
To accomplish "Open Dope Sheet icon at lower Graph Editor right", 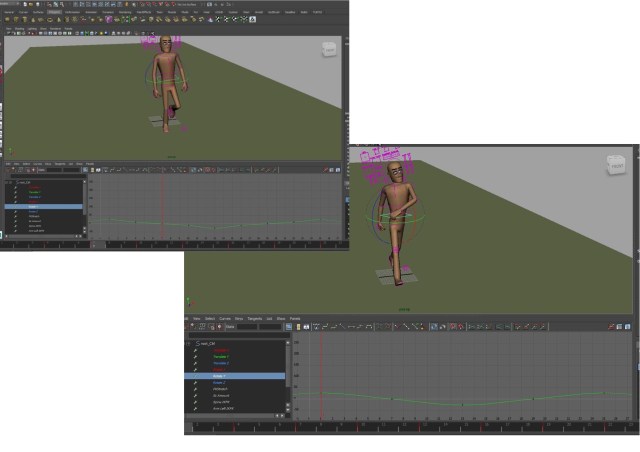I will [620, 327].
